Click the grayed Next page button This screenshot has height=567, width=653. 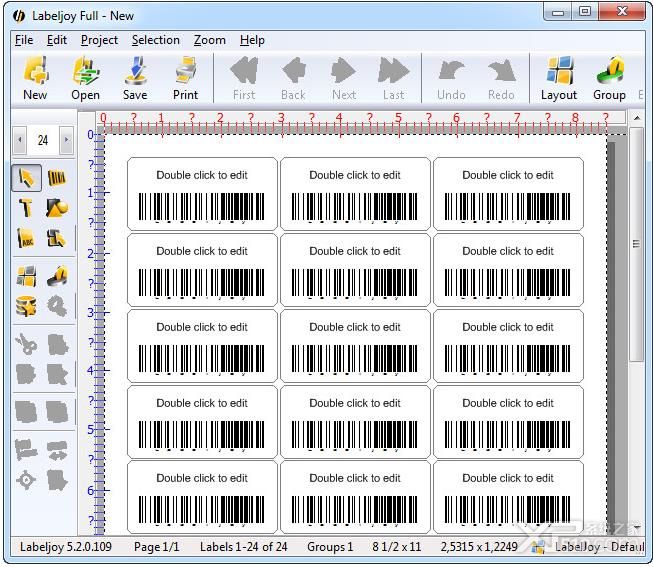click(x=344, y=78)
